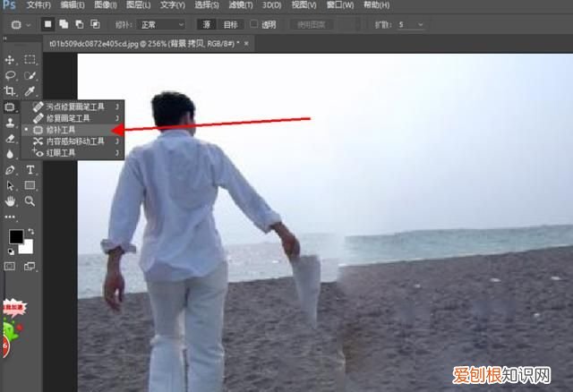Select the 源 patch option
Image resolution: width=573 pixels, height=392 pixels.
click(x=207, y=24)
